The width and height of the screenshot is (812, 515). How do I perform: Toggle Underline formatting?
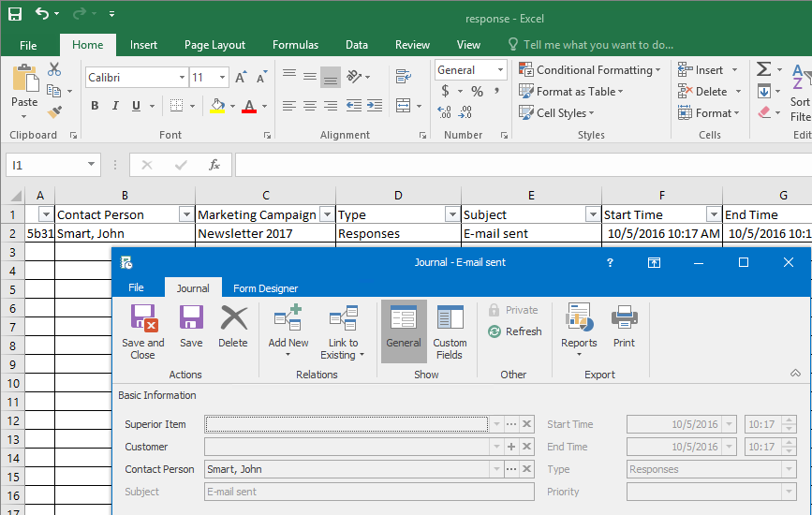(x=136, y=106)
